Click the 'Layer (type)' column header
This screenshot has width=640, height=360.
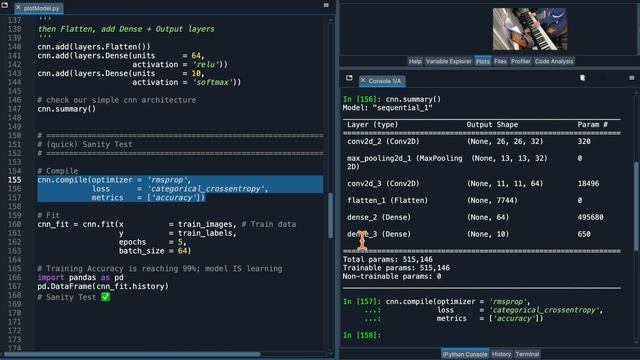372,124
